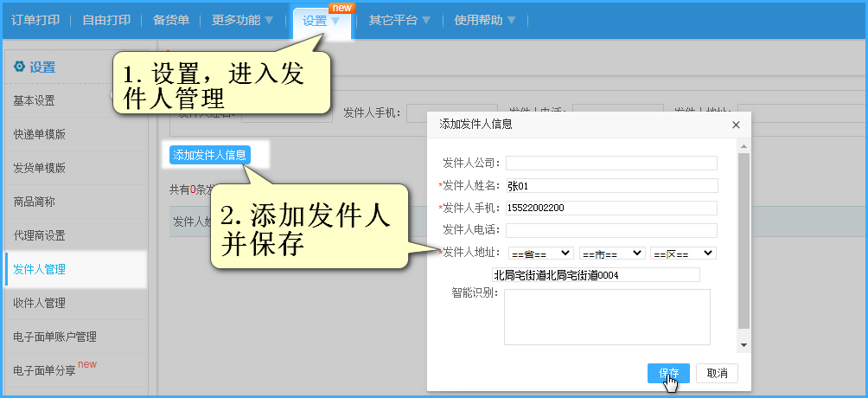Open the 市 city dropdown

612,253
